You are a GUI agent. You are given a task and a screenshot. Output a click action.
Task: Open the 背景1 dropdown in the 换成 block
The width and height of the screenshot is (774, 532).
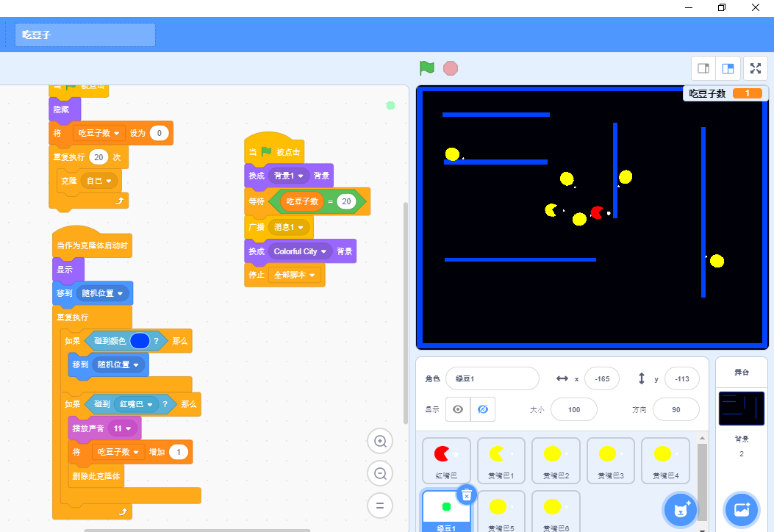point(289,176)
